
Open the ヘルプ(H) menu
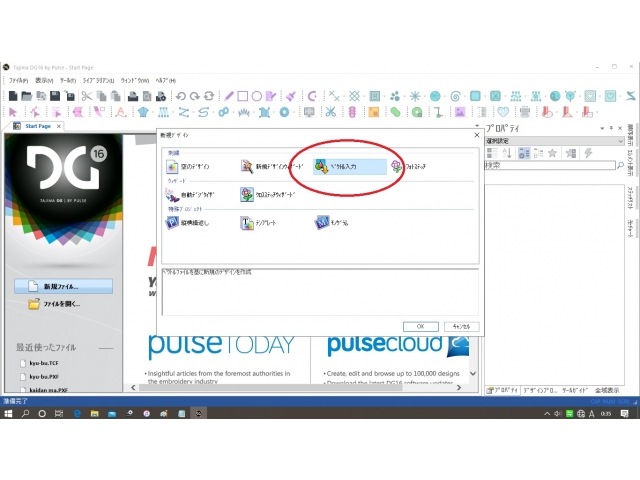point(166,80)
